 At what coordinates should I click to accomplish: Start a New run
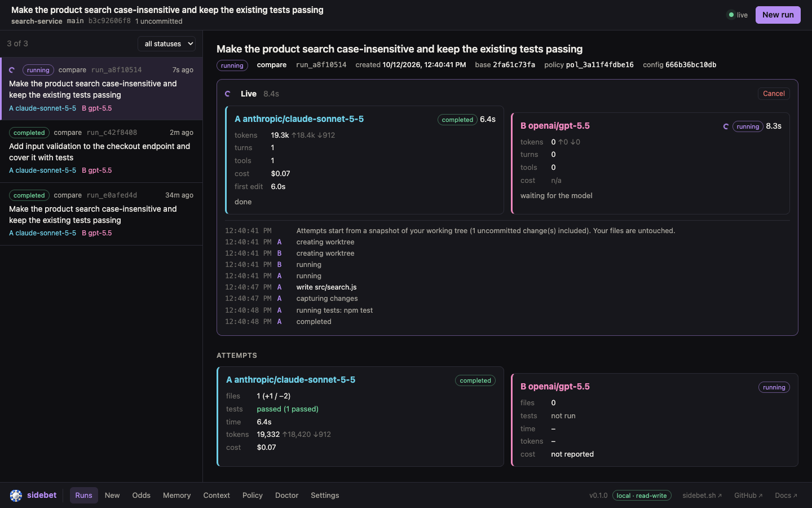pos(778,15)
